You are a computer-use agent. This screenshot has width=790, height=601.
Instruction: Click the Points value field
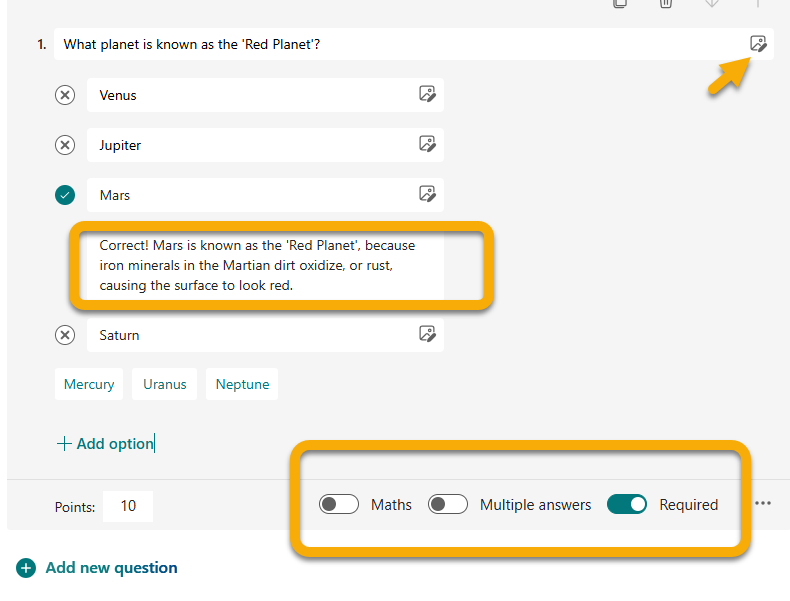pyautogui.click(x=128, y=506)
